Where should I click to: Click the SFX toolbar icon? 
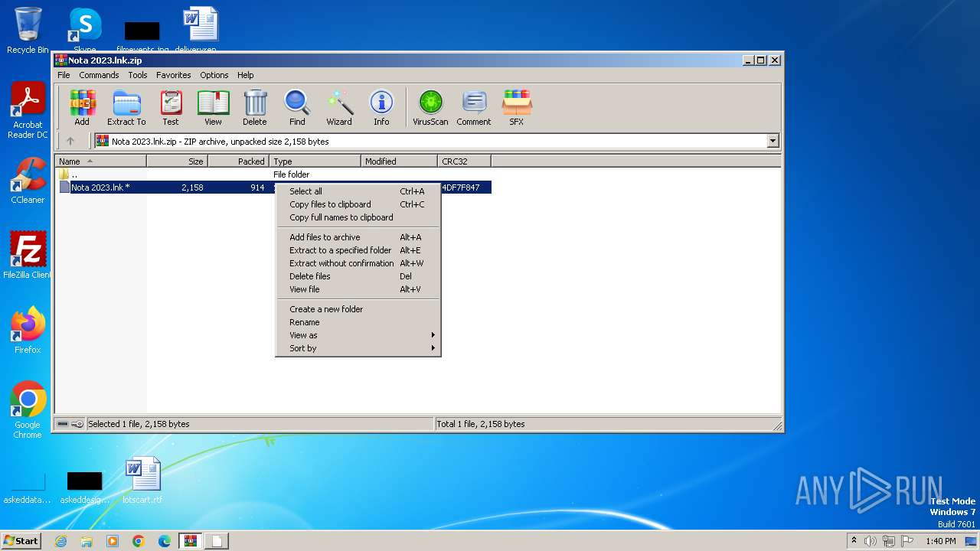(x=517, y=107)
